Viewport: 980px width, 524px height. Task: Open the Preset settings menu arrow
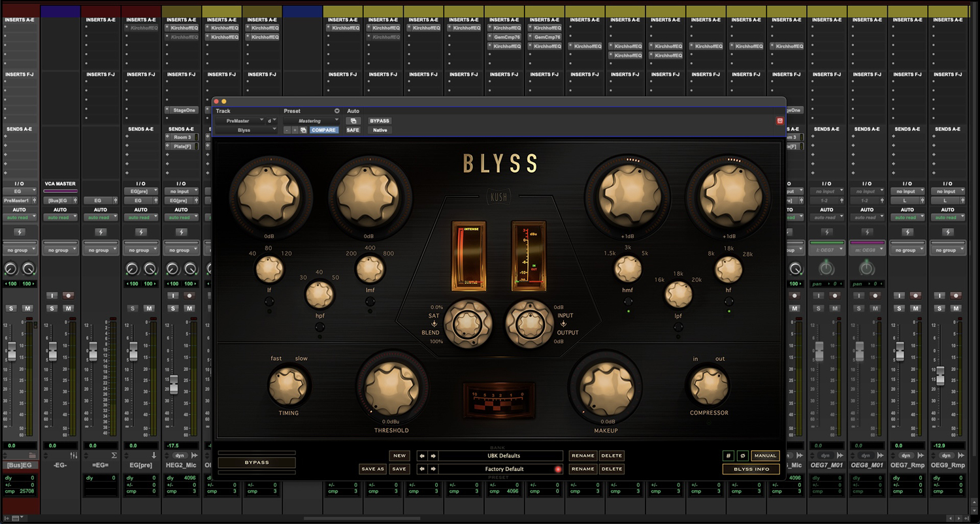337,111
